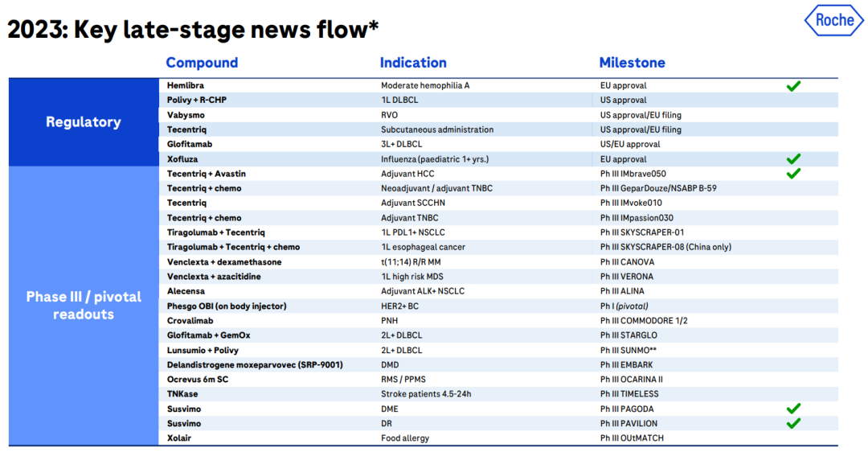Click 'Adjuvant ALK+ NSCLC' indication

click(x=423, y=291)
